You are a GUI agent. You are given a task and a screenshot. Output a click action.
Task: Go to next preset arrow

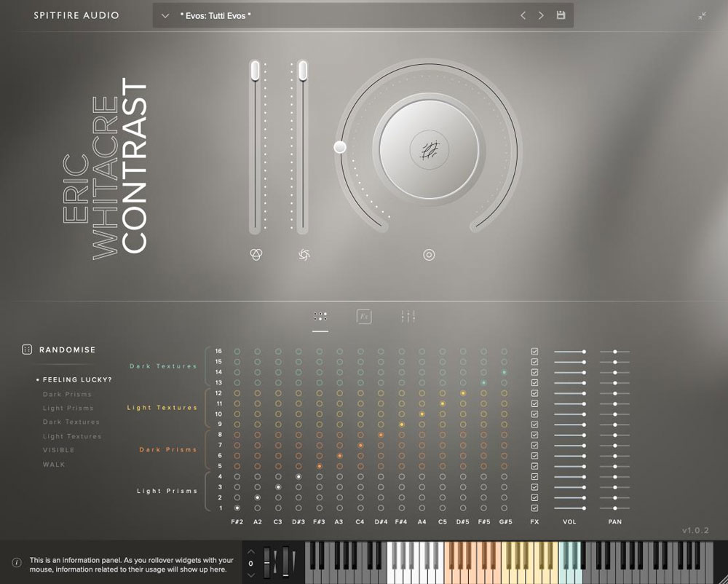pyautogui.click(x=541, y=15)
